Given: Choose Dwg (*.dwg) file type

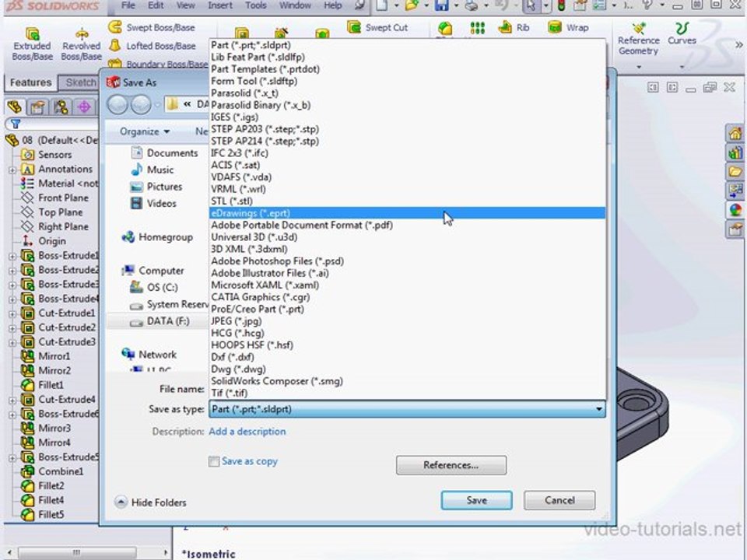Looking at the screenshot, I should (407, 369).
